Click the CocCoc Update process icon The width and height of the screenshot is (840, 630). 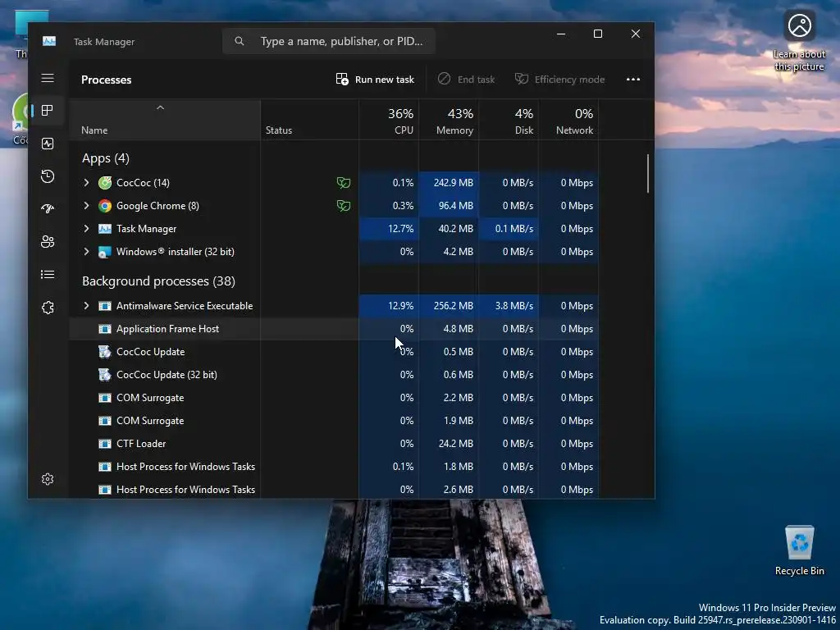click(x=105, y=352)
